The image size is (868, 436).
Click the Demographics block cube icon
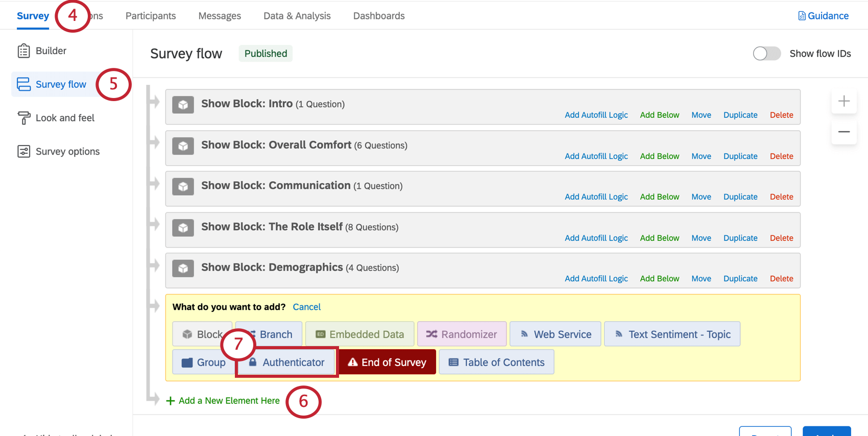(x=183, y=268)
